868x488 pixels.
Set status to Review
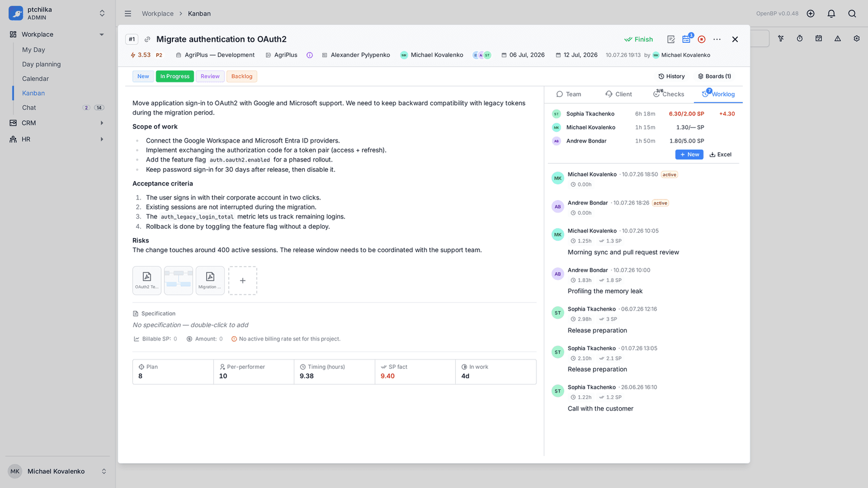click(x=210, y=76)
